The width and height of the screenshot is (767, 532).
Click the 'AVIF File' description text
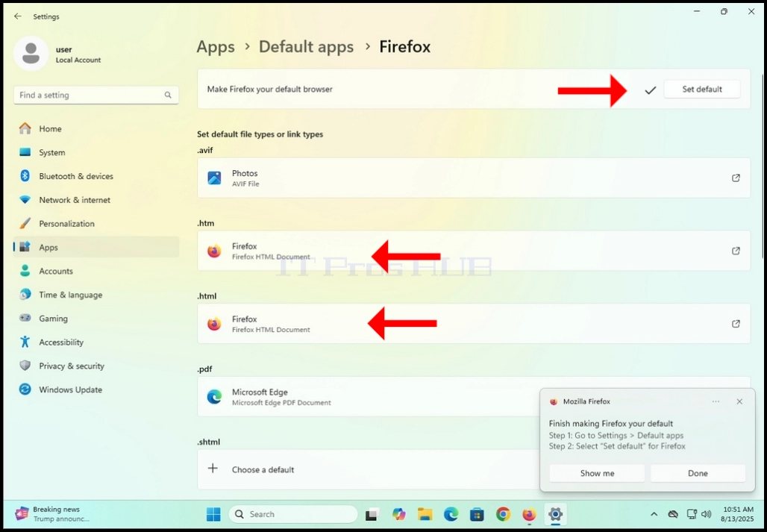point(245,184)
